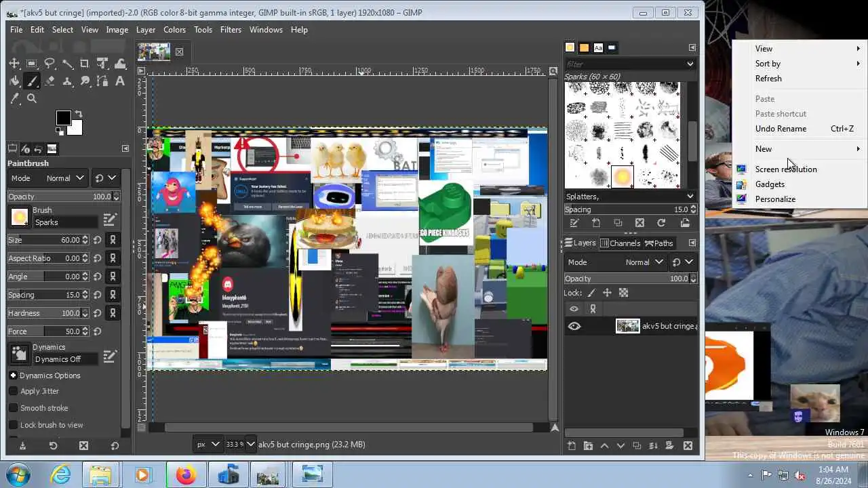Toggle link chain beside Size field
The width and height of the screenshot is (868, 488).
coord(113,240)
